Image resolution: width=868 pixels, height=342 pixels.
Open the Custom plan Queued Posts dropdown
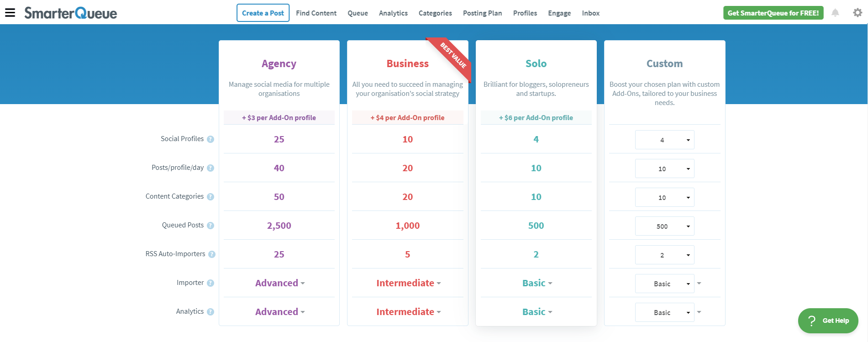click(x=664, y=226)
